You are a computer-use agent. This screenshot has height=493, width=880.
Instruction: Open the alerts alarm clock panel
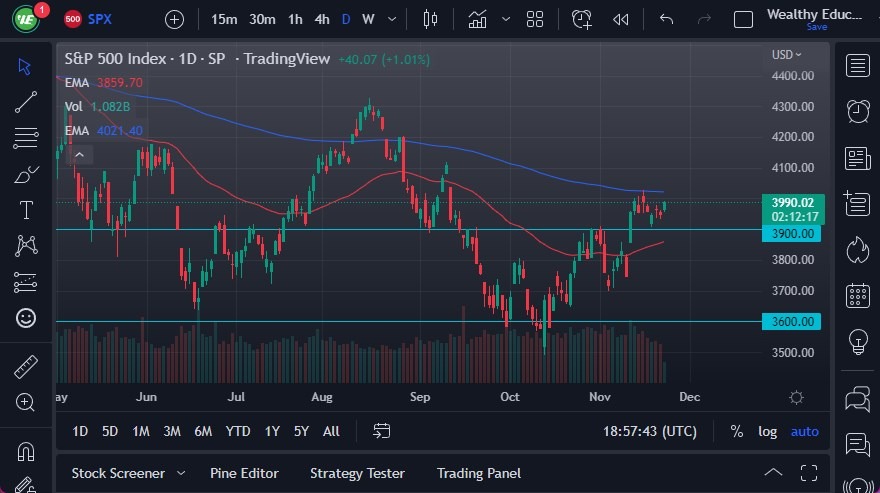(857, 111)
